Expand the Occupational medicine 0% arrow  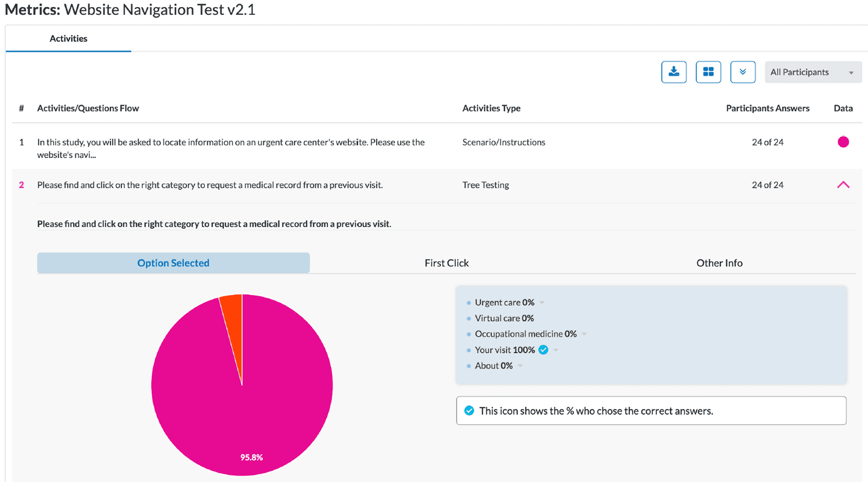click(x=584, y=334)
